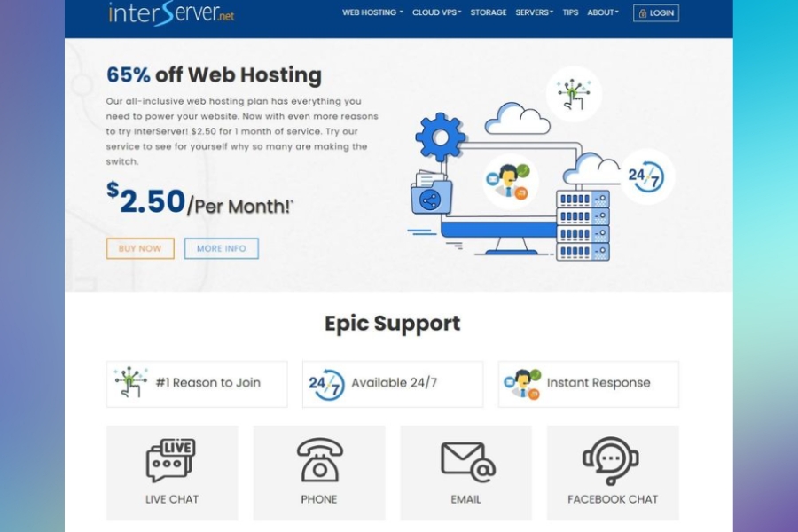The width and height of the screenshot is (798, 532).
Task: Click the lock icon in Login
Action: point(642,14)
